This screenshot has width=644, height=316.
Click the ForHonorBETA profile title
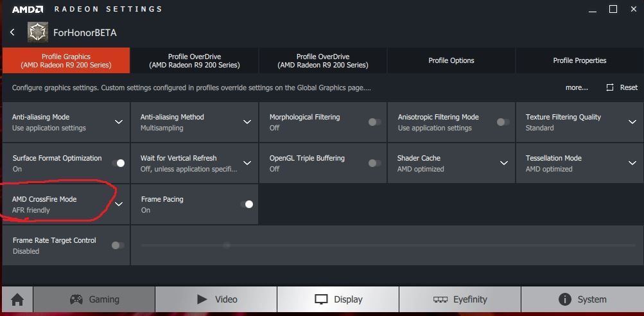[85, 33]
